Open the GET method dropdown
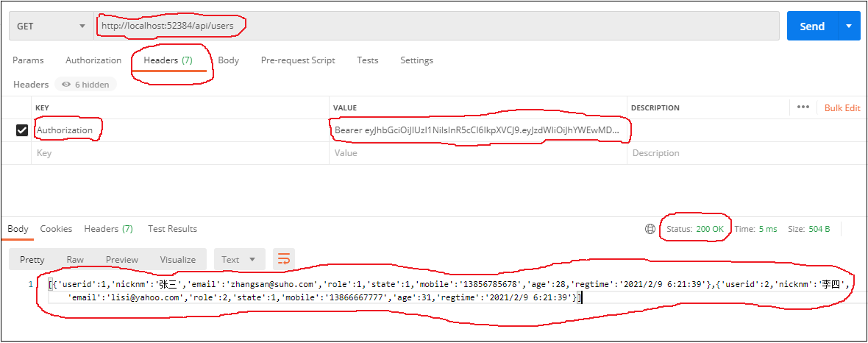The height and width of the screenshot is (343, 868). tap(51, 26)
